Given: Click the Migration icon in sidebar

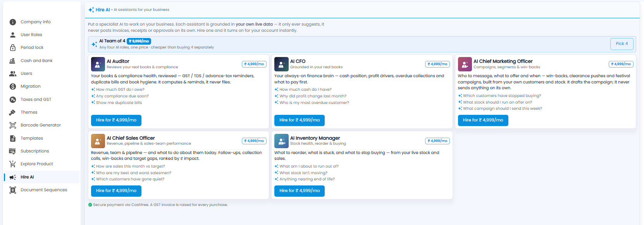Looking at the screenshot, I should coord(13,87).
